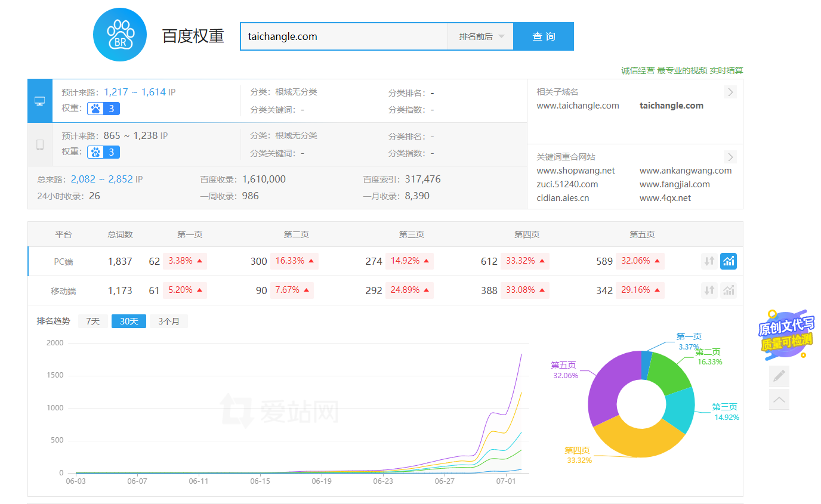Select the 7天 trend range

[x=92, y=321]
